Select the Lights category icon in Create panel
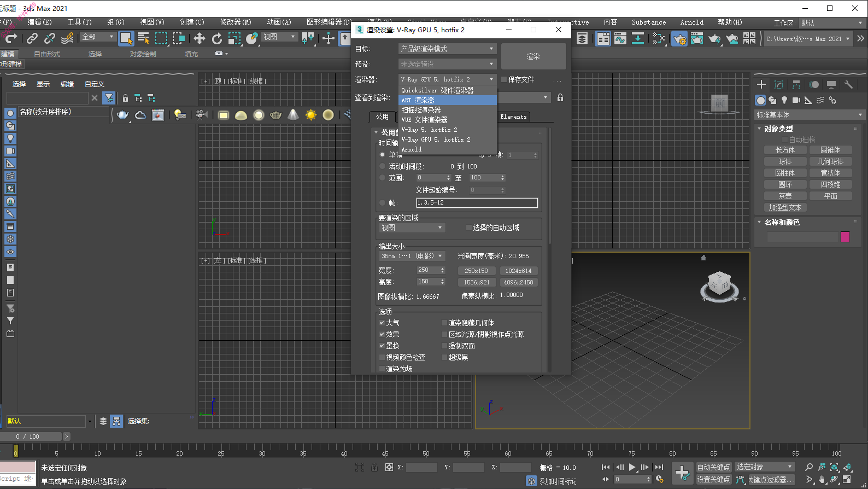 (784, 100)
